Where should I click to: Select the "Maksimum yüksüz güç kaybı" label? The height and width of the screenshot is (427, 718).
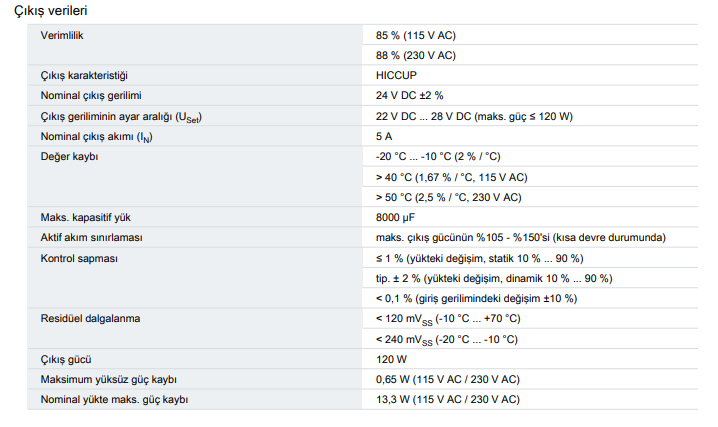tap(108, 380)
